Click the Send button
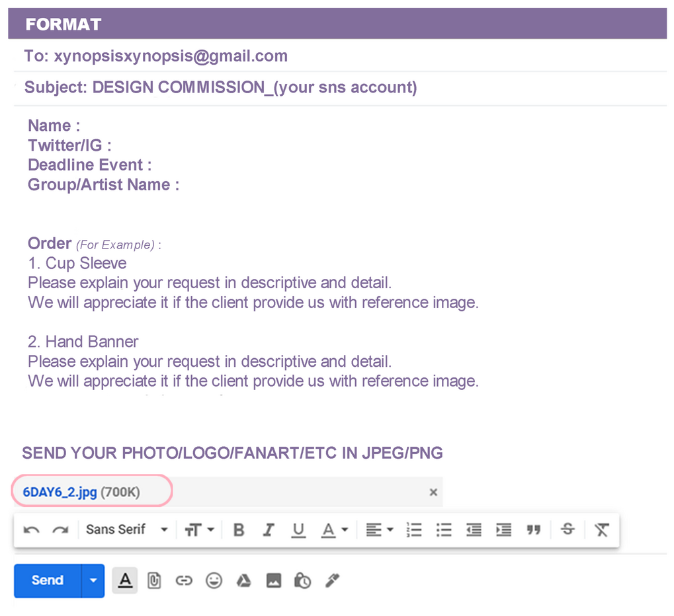The width and height of the screenshot is (674, 616). click(48, 580)
